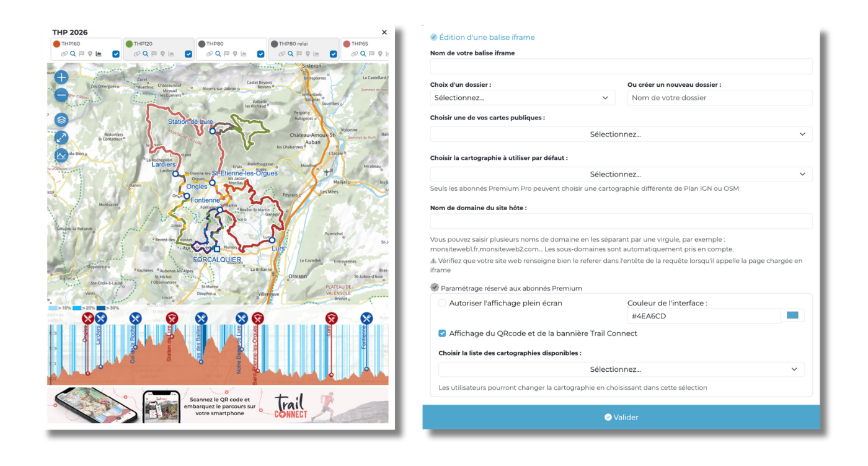The height and width of the screenshot is (466, 868).
Task: Click the elevation chart icon for THP120
Action: pos(170,54)
